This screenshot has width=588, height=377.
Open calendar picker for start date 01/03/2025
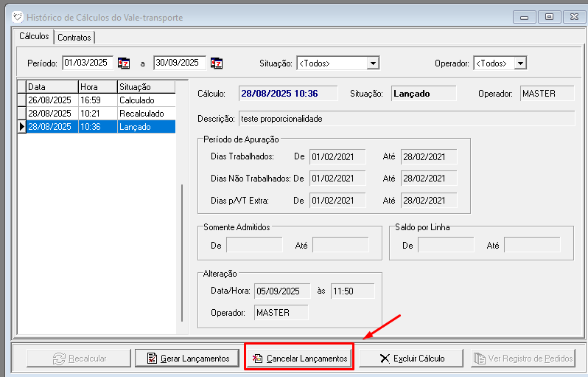coord(124,63)
